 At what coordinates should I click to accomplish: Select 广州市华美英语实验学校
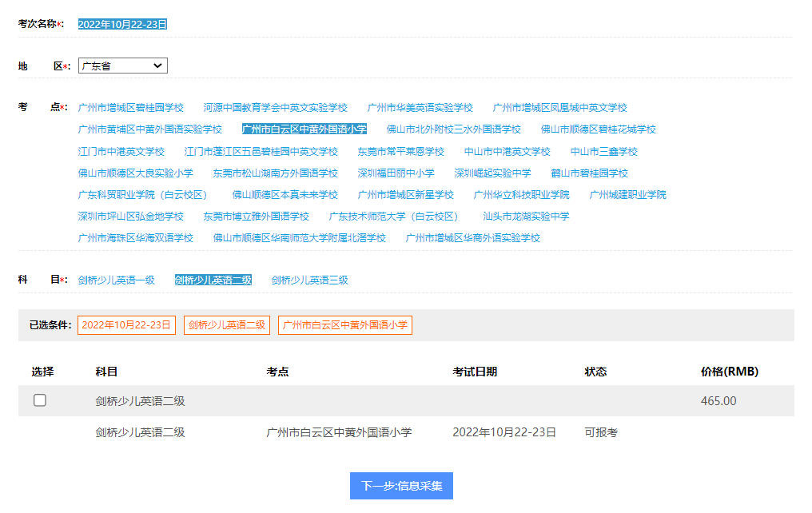tap(420, 108)
